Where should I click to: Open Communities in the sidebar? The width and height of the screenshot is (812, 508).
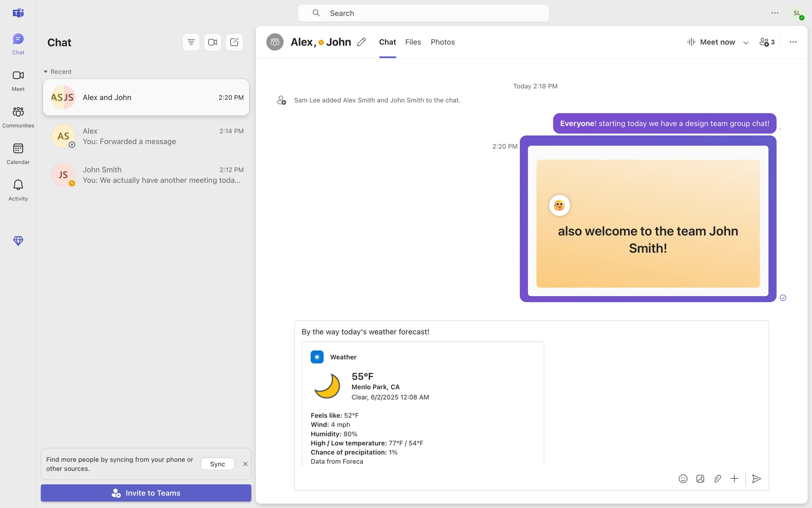pos(18,116)
